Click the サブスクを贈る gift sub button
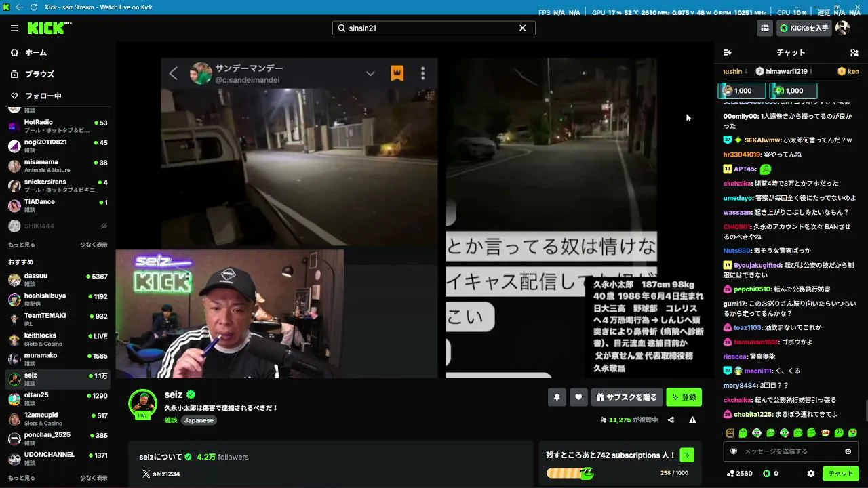Viewport: 868px width, 488px height. tap(627, 397)
